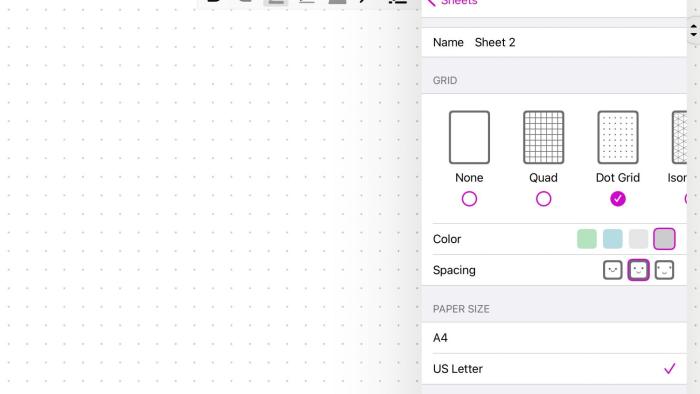The image size is (700, 394).
Task: Click the 'None' grid label
Action: tap(469, 178)
